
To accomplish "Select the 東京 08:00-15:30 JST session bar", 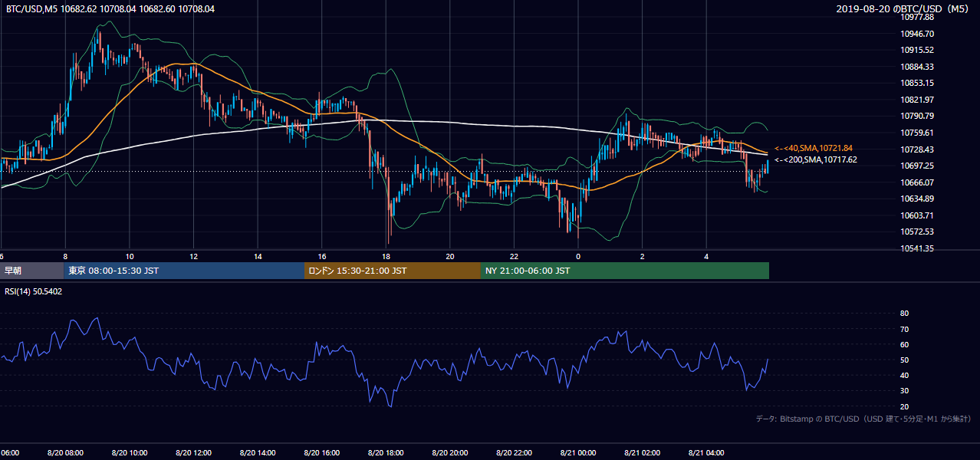I will (185, 271).
